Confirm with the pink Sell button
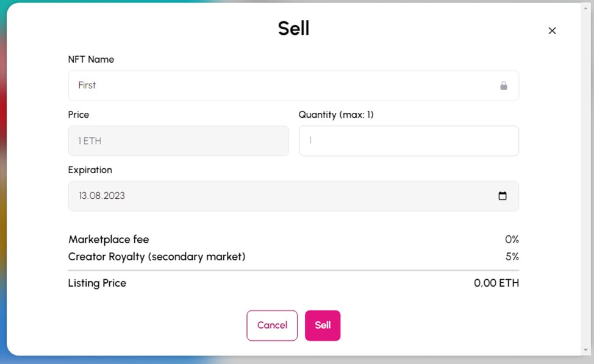The width and height of the screenshot is (594, 364). point(323,326)
